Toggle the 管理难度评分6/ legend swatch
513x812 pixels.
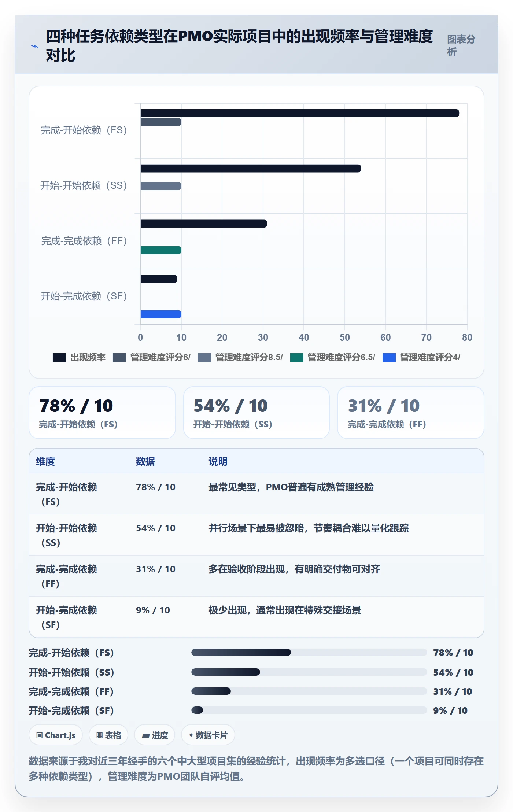[119, 358]
